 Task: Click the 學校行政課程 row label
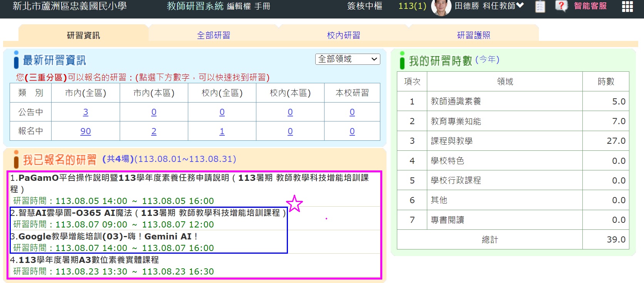(456, 180)
